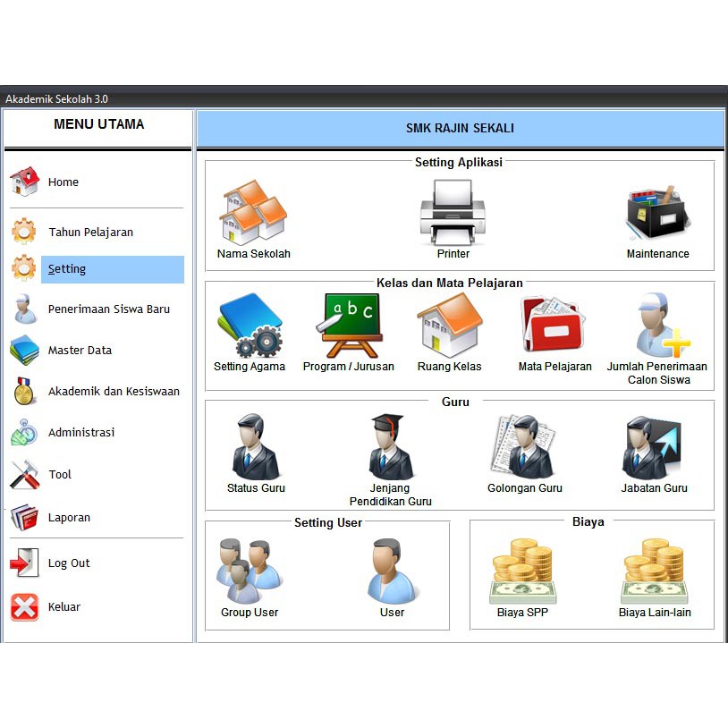This screenshot has width=728, height=728.
Task: Select the Jenjang Pendidikan Guru icon
Action: click(x=390, y=445)
